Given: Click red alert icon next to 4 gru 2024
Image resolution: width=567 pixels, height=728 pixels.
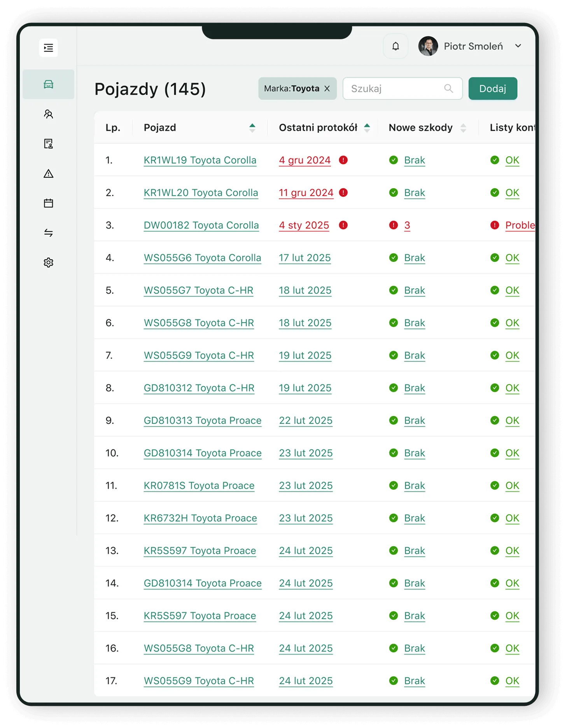Looking at the screenshot, I should (343, 160).
